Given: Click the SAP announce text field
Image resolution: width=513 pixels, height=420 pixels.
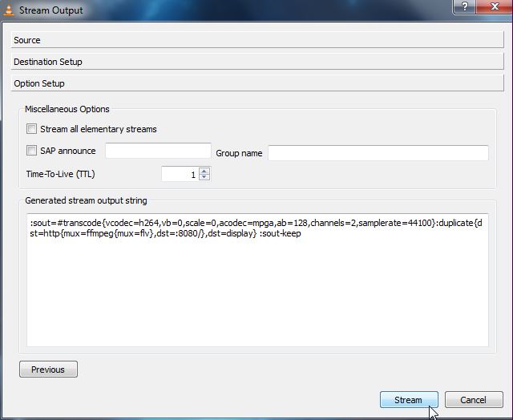Looking at the screenshot, I should tap(158, 151).
